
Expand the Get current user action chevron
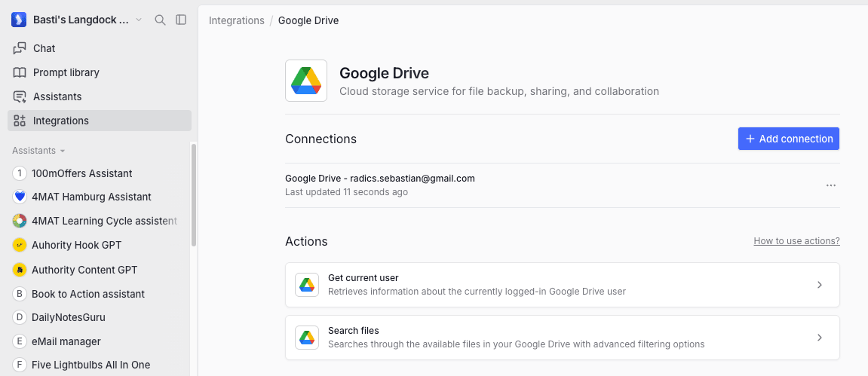(820, 285)
